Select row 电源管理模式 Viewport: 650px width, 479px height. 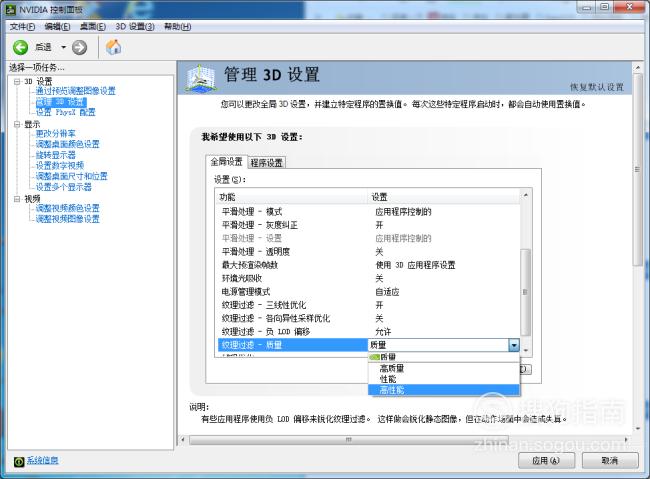point(369,292)
